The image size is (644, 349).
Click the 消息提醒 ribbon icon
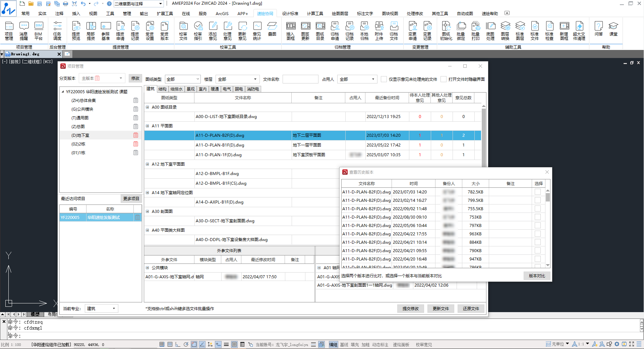pos(24,31)
